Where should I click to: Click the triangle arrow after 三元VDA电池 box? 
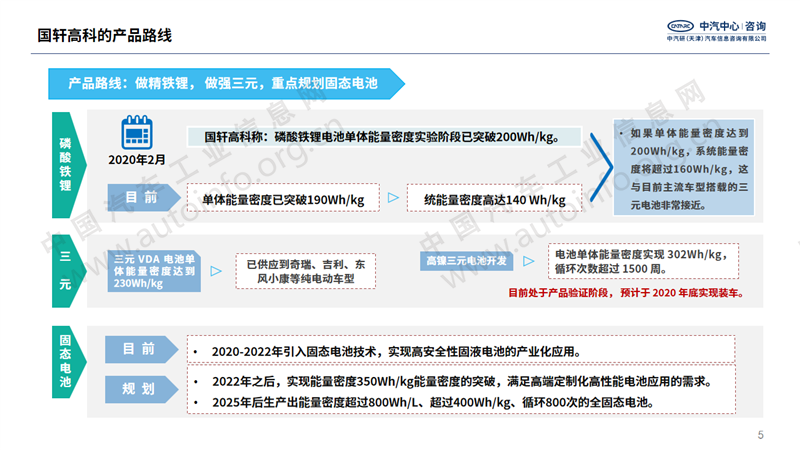point(216,271)
